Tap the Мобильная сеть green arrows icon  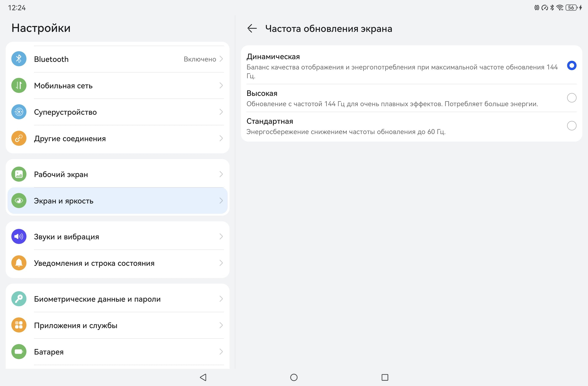click(19, 85)
